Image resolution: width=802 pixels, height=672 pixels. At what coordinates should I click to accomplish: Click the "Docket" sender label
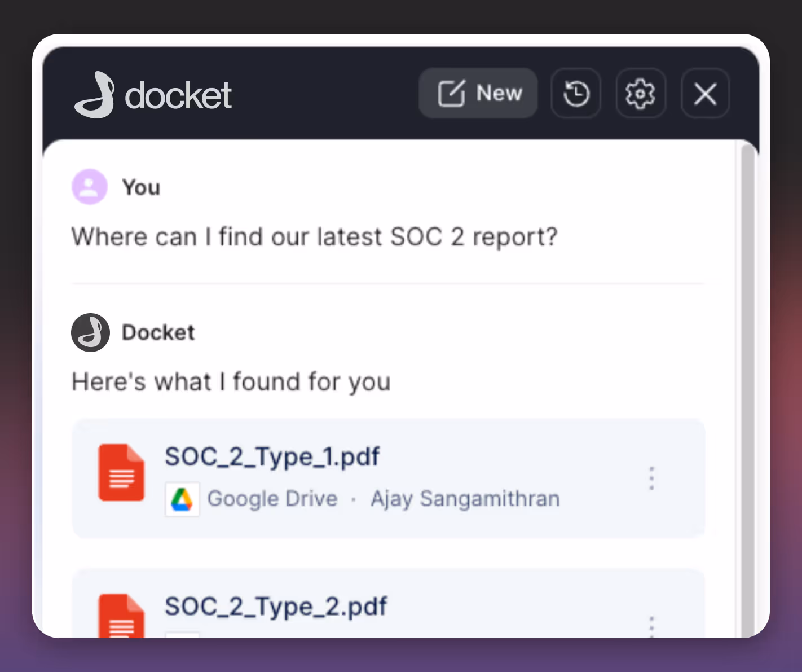158,332
